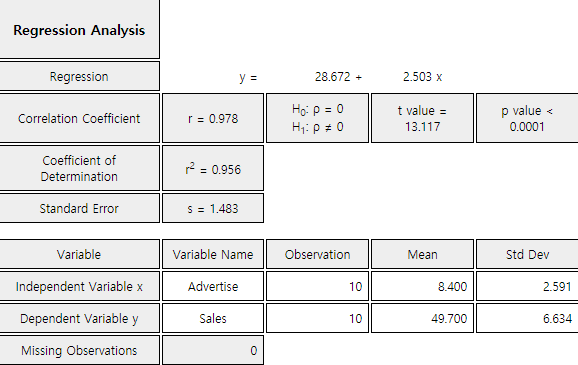Click the s = 1.483 cell
Image resolution: width=578 pixels, height=365 pixels.
pos(213,208)
